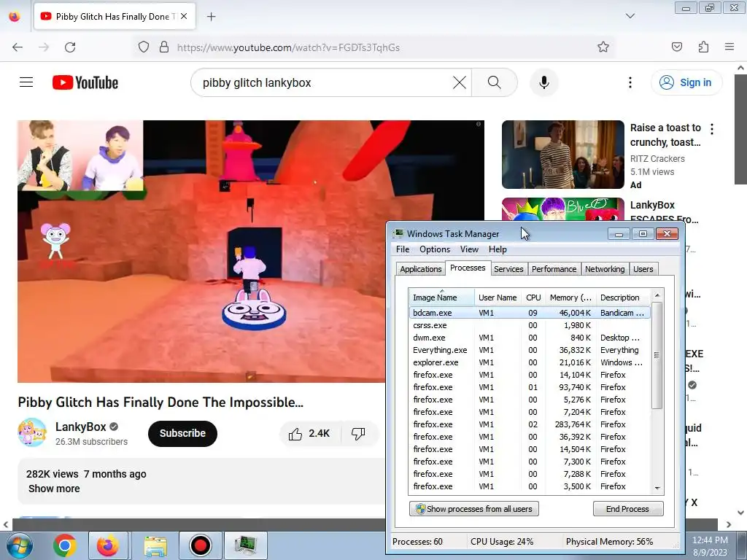The height and width of the screenshot is (560, 747).
Task: Open the Task Manager View menu
Action: pos(469,249)
